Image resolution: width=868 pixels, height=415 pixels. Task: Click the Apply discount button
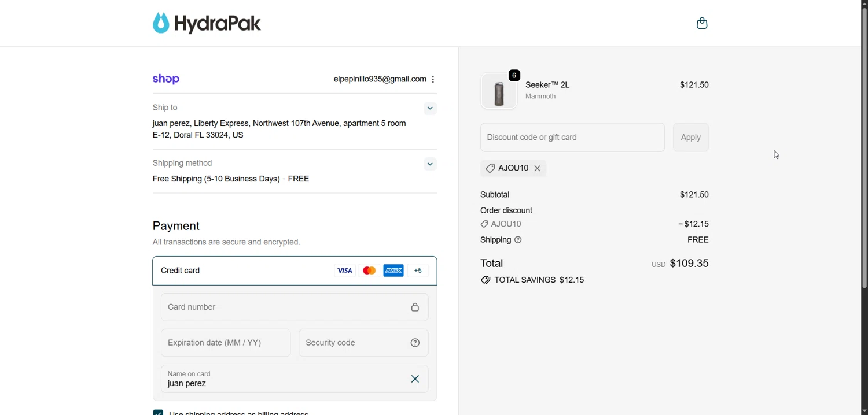pos(691,138)
